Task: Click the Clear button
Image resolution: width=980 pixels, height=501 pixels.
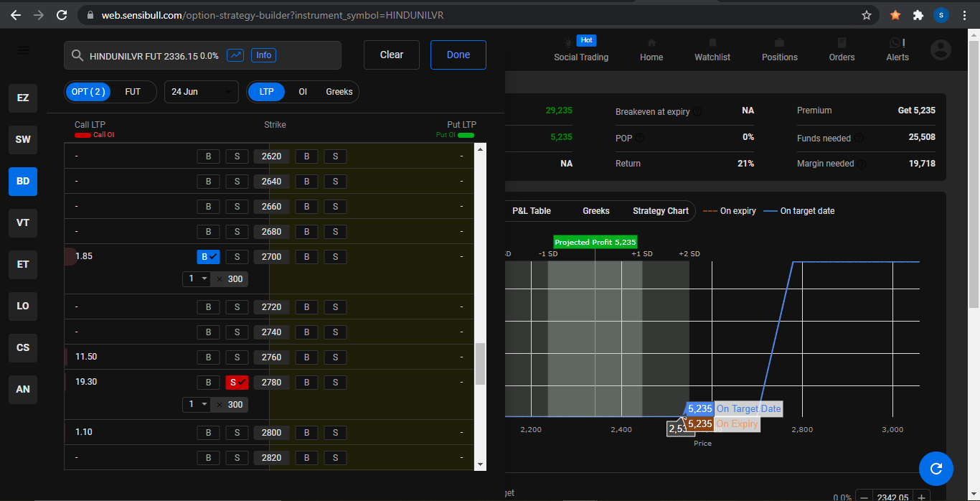Action: (392, 55)
